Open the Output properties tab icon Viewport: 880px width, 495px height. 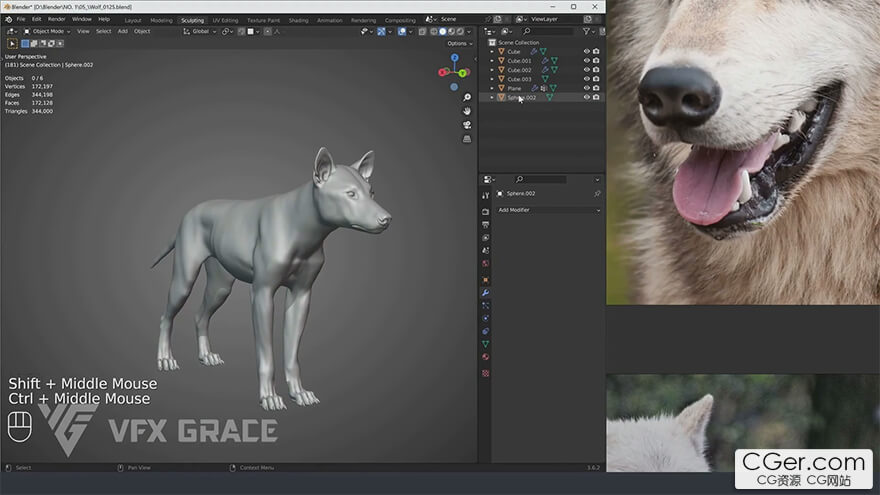(x=485, y=224)
